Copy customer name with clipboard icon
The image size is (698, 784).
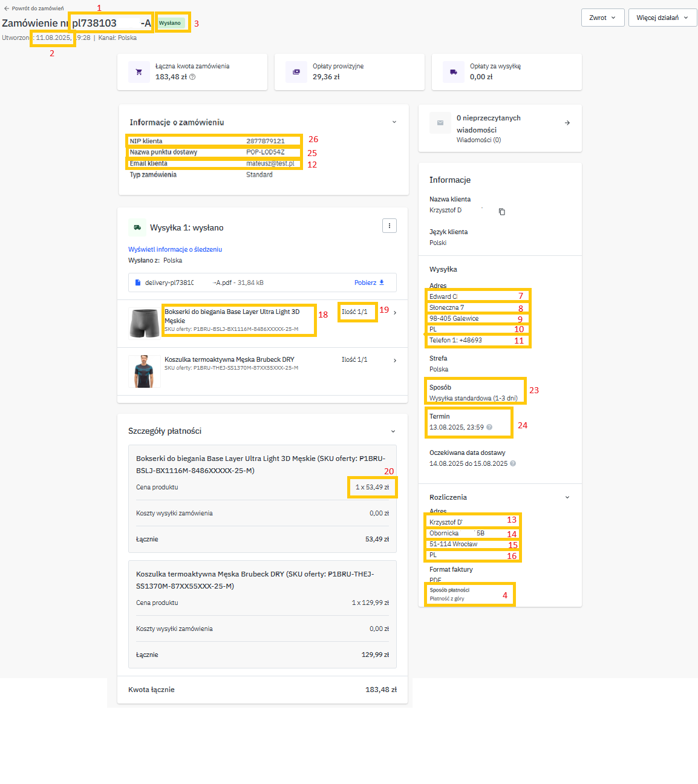point(501,212)
